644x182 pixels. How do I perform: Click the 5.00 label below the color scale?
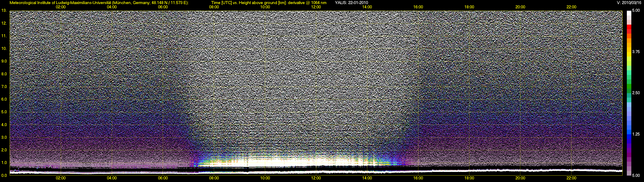[x=636, y=176]
